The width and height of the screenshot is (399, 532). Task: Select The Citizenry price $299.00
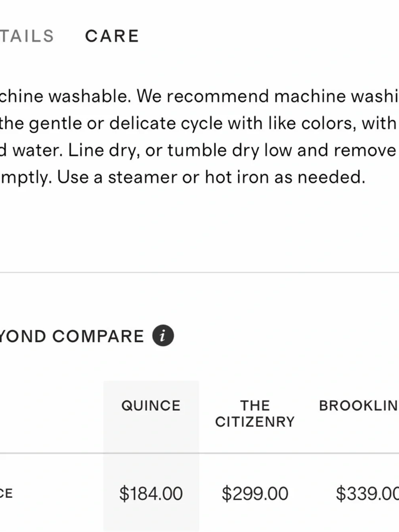point(255,494)
